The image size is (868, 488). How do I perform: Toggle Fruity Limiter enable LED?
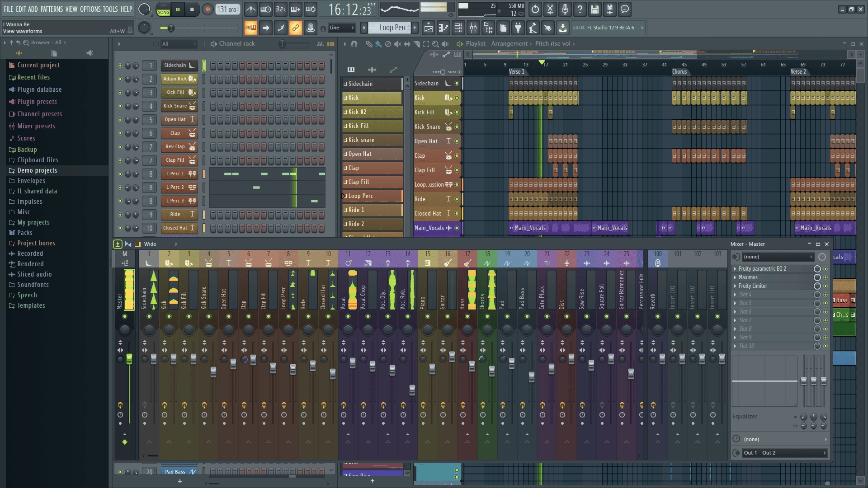point(826,286)
